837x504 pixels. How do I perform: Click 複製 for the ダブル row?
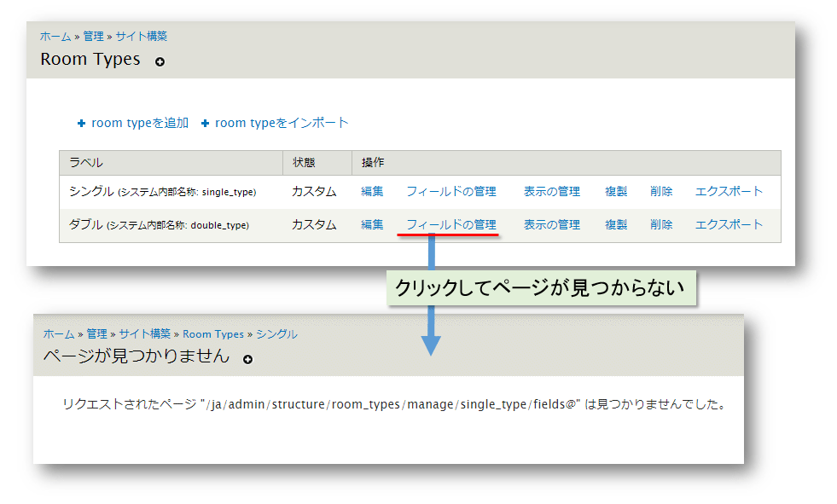(x=615, y=224)
